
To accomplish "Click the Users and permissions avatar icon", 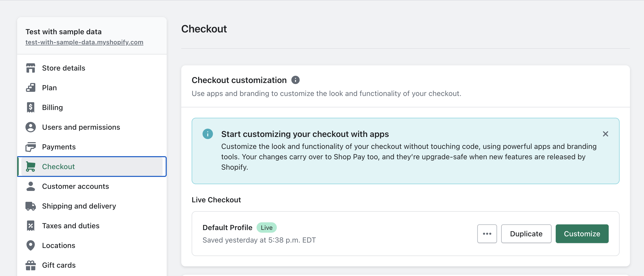I will (x=31, y=127).
